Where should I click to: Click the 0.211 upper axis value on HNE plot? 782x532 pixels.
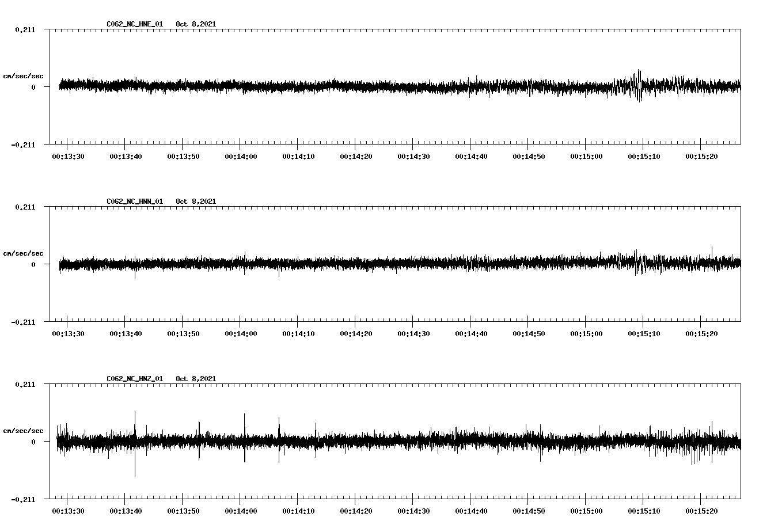25,29
